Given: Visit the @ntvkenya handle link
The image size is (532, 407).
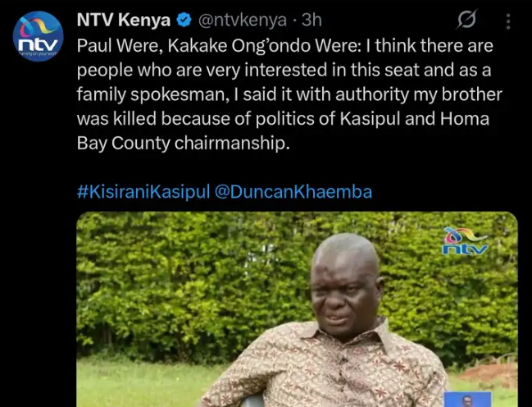Looking at the screenshot, I should click(243, 20).
